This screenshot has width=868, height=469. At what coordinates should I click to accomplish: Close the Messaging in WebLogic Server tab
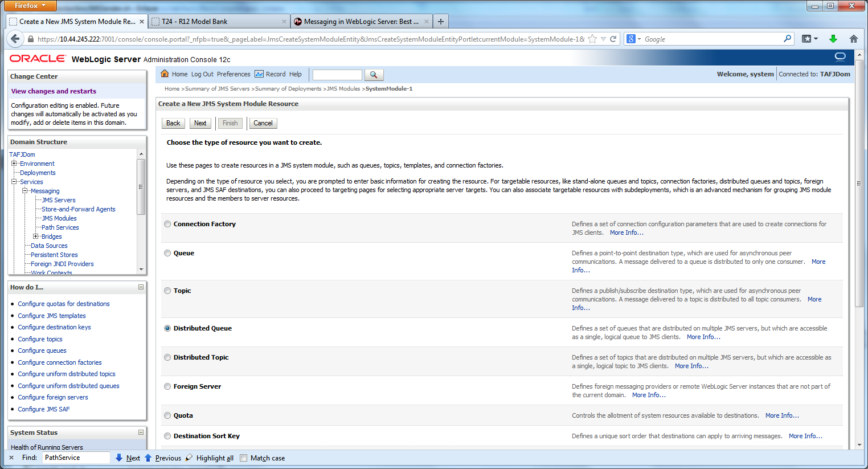click(427, 22)
